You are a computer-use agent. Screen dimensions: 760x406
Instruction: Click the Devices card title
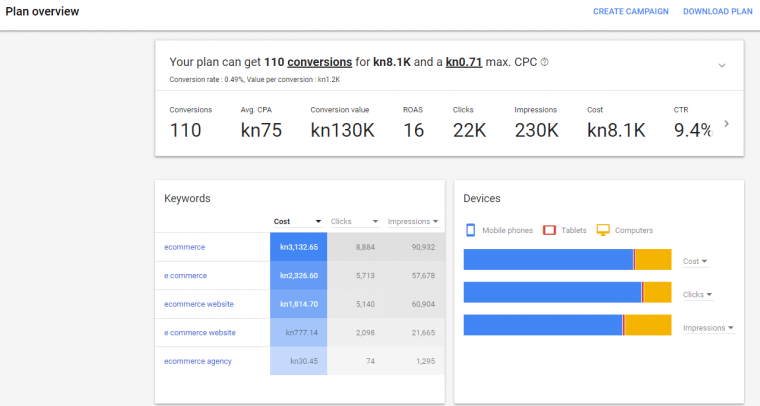point(482,199)
